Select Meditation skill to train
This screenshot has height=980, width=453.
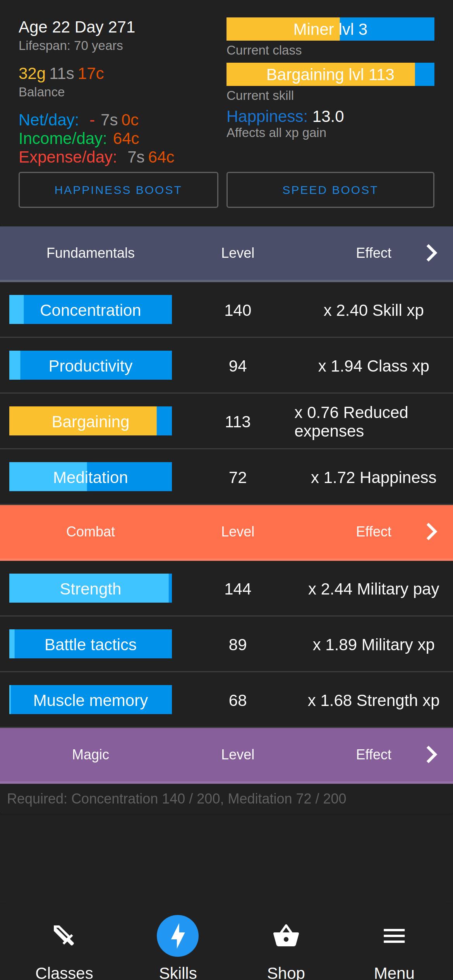coord(91,477)
